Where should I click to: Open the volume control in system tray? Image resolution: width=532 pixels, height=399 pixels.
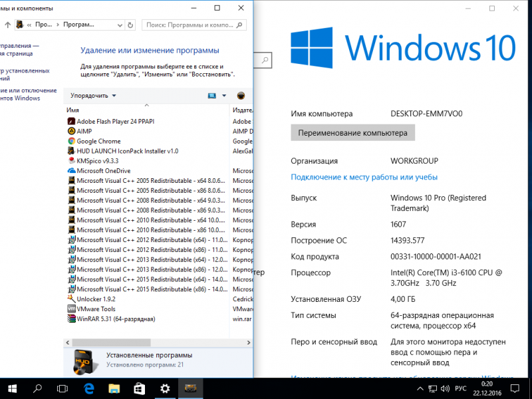point(445,388)
